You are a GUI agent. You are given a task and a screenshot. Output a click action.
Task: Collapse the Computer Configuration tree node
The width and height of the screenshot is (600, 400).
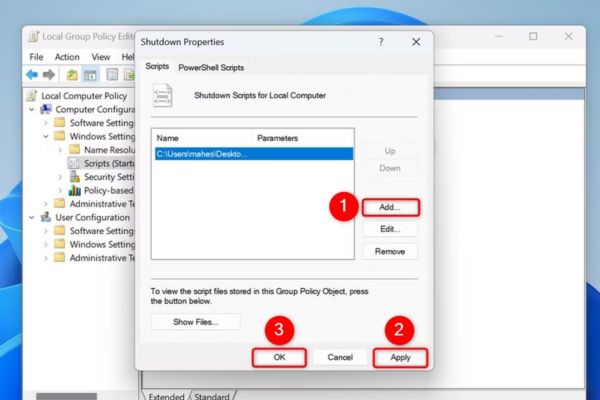click(33, 109)
